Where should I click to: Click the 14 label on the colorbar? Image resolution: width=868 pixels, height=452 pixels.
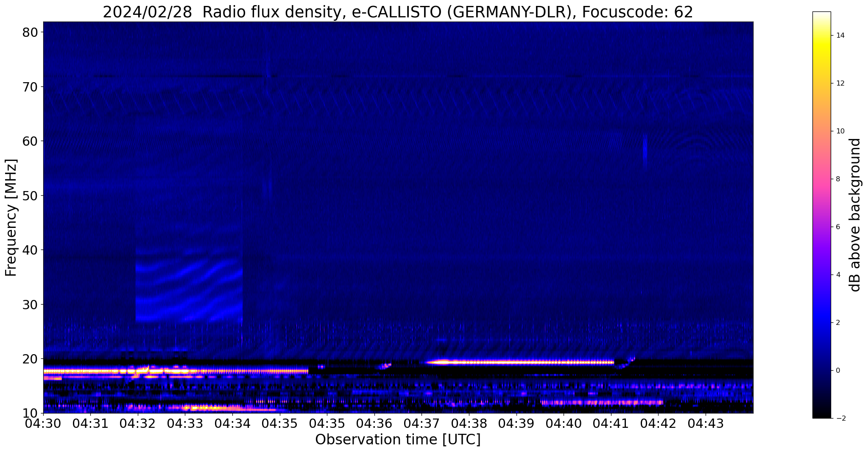pyautogui.click(x=840, y=36)
